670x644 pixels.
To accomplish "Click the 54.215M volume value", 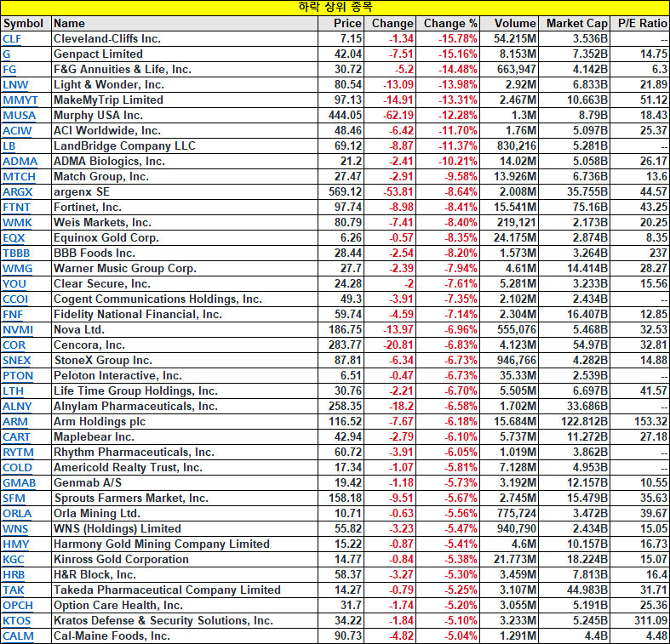I will click(515, 39).
